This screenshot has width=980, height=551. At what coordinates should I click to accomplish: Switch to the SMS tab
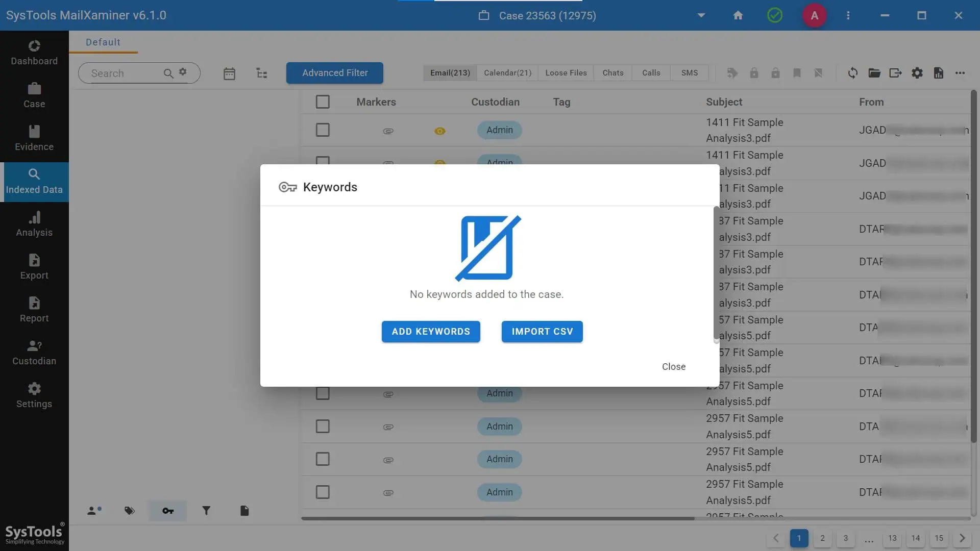(690, 73)
